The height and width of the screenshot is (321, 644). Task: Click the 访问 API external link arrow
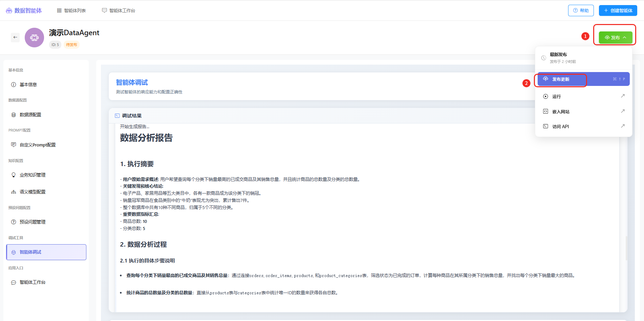[x=623, y=126]
